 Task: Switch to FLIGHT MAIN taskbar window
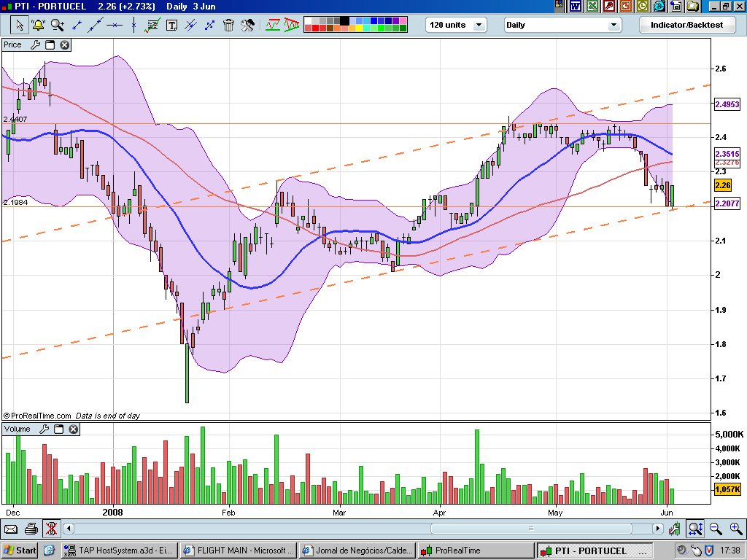pos(239,551)
